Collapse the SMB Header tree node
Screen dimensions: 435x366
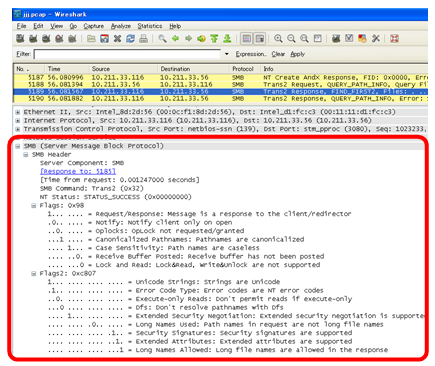pyautogui.click(x=26, y=155)
